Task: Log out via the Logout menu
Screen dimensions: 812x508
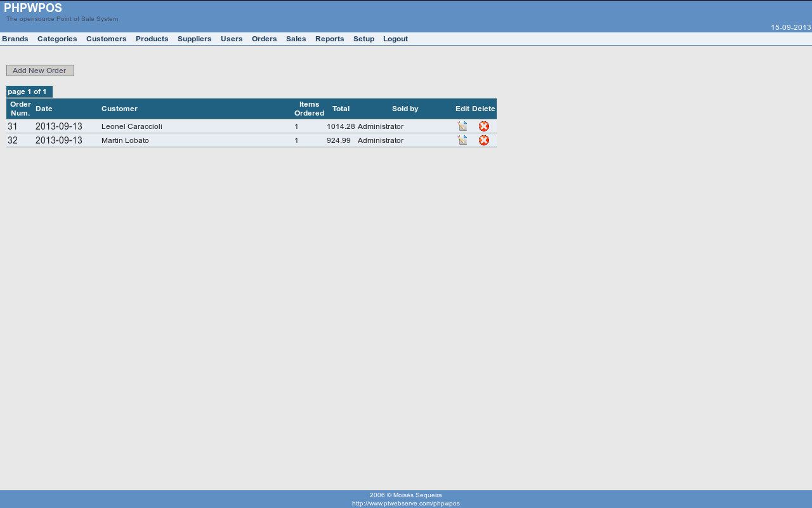Action: (x=395, y=38)
